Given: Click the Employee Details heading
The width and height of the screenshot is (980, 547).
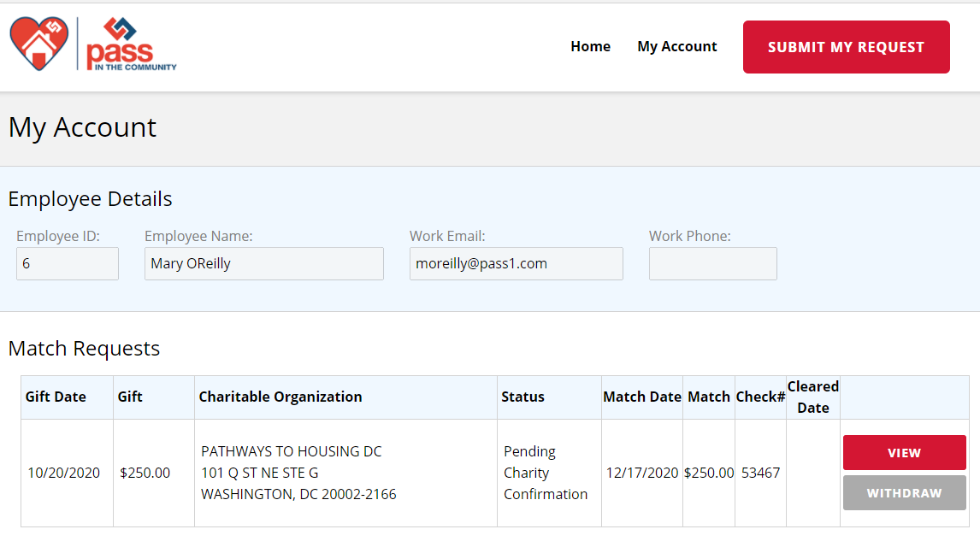Looking at the screenshot, I should [90, 198].
